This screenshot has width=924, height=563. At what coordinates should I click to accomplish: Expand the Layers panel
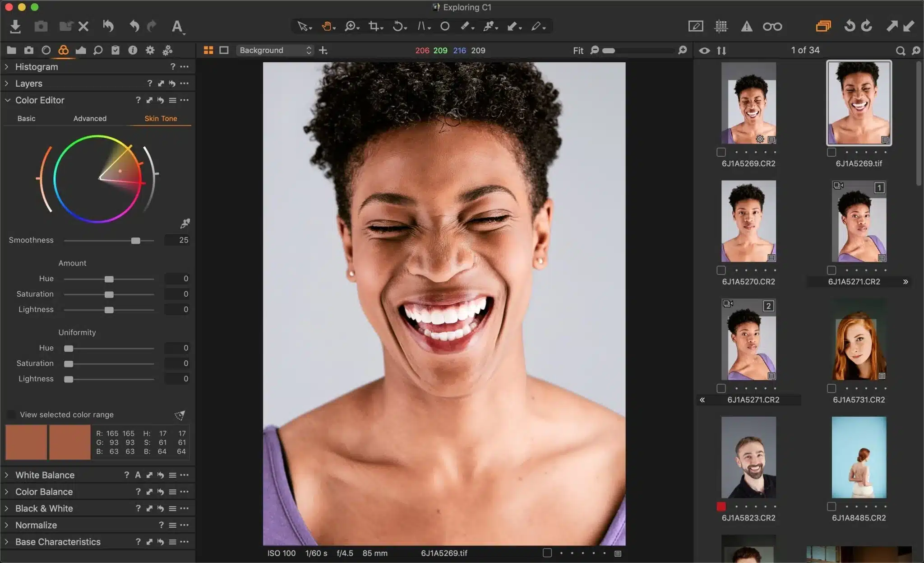point(6,83)
